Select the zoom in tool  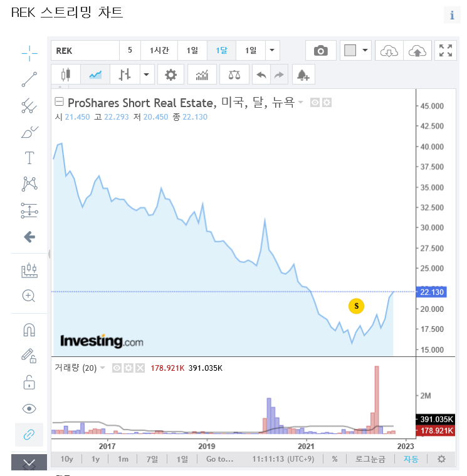(29, 296)
